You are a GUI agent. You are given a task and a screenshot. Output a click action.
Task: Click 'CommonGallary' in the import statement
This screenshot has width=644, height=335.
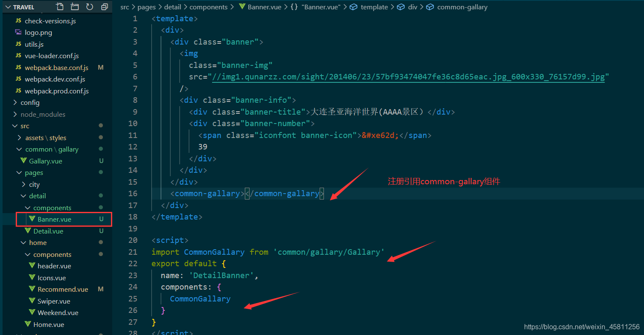214,252
